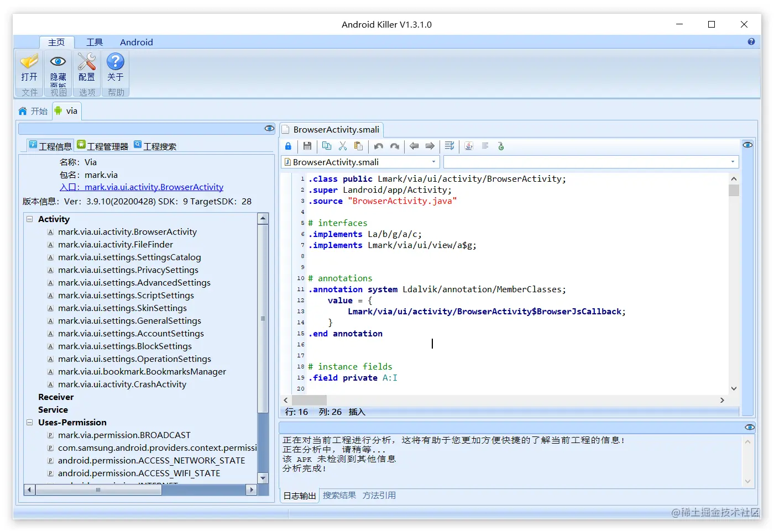This screenshot has height=532, width=774.
Task: Click the grey text lines icon
Action: pos(485,146)
